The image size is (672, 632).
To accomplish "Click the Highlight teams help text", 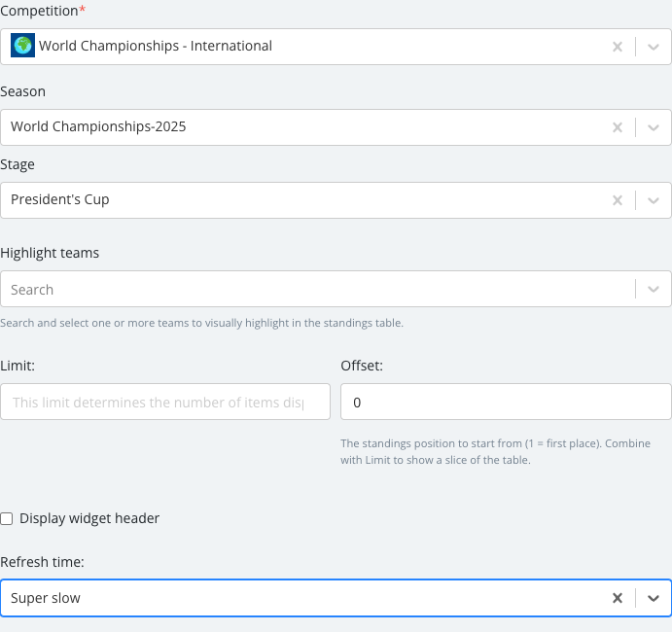I will coord(201,323).
